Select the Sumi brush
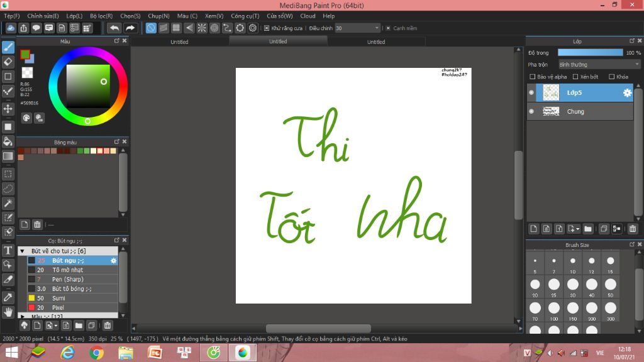This screenshot has width=644, height=362. click(x=73, y=299)
